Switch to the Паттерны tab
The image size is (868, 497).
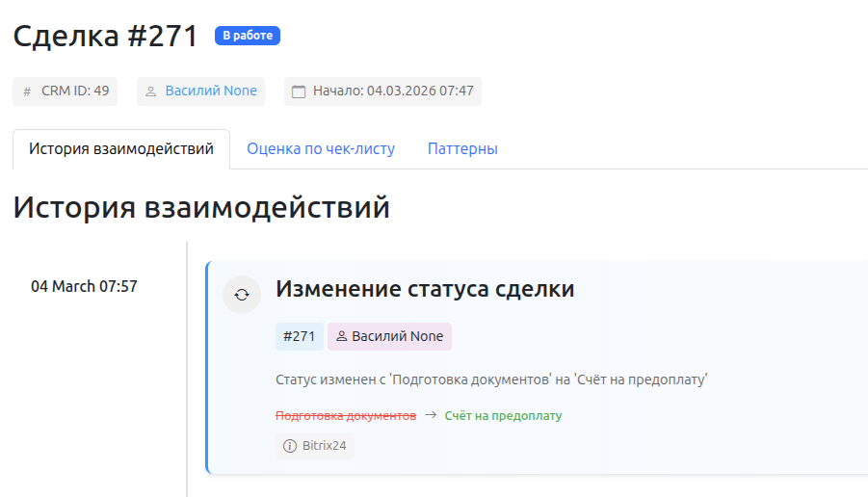coord(462,149)
